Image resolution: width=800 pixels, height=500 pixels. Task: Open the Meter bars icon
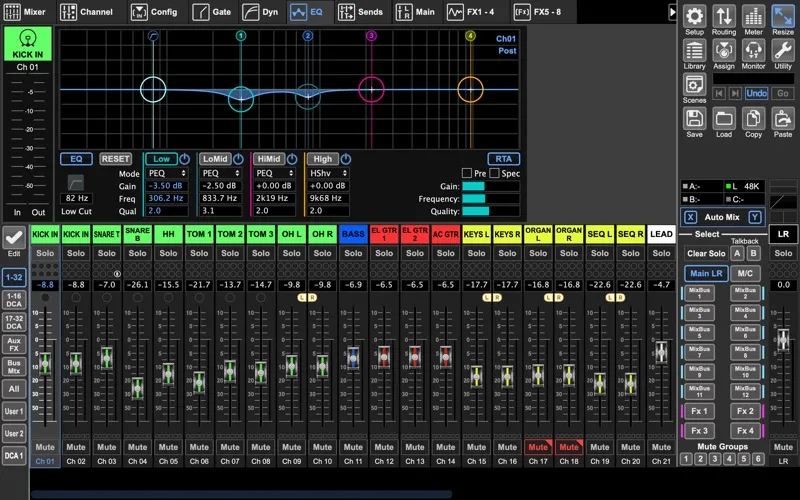[754, 16]
